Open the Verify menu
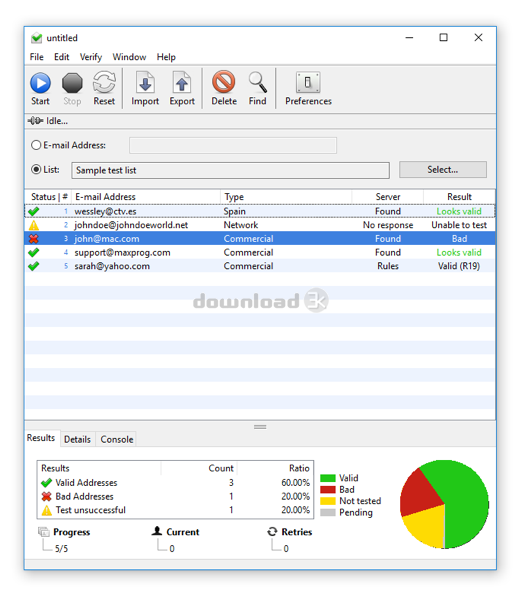Viewport: 522px width, 600px height. pos(91,57)
